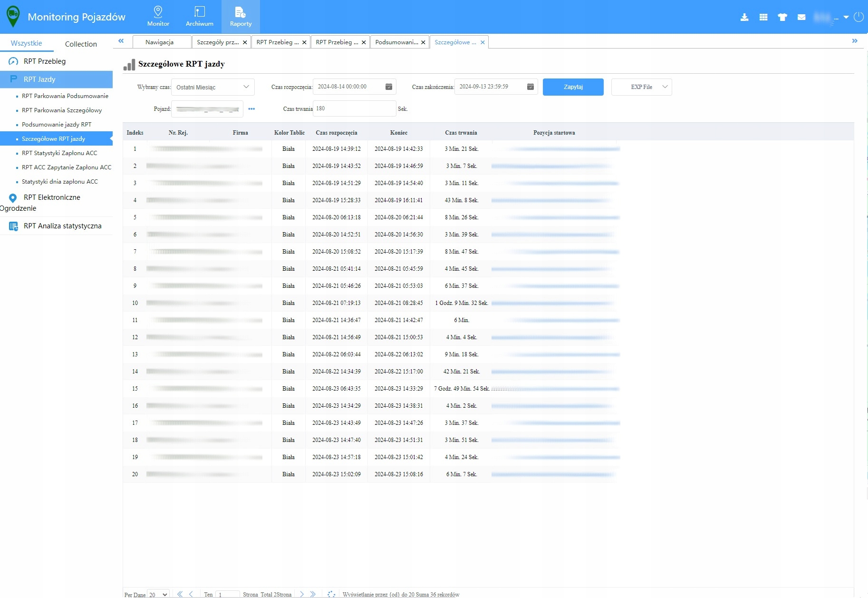Go to the last page with double arrow
The width and height of the screenshot is (868, 598).
(x=313, y=594)
